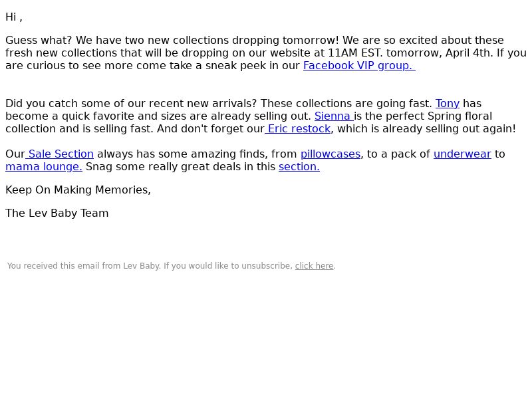Screen dimensions: 532x399
Task: Click 'The Lev Baby Team' signature
Action: click(x=57, y=213)
